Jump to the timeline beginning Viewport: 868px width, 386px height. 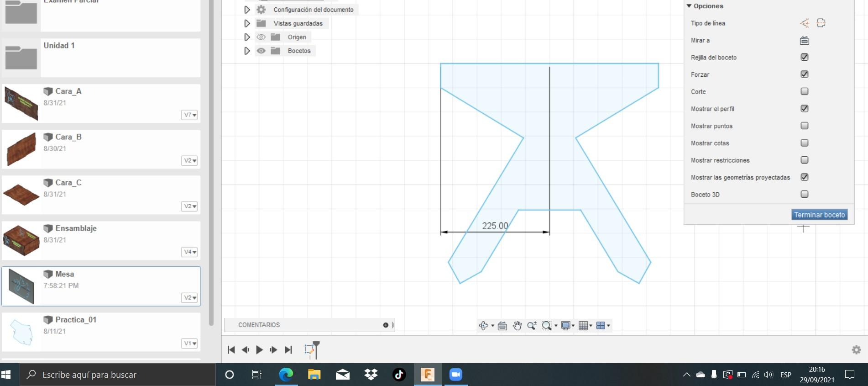pos(231,350)
